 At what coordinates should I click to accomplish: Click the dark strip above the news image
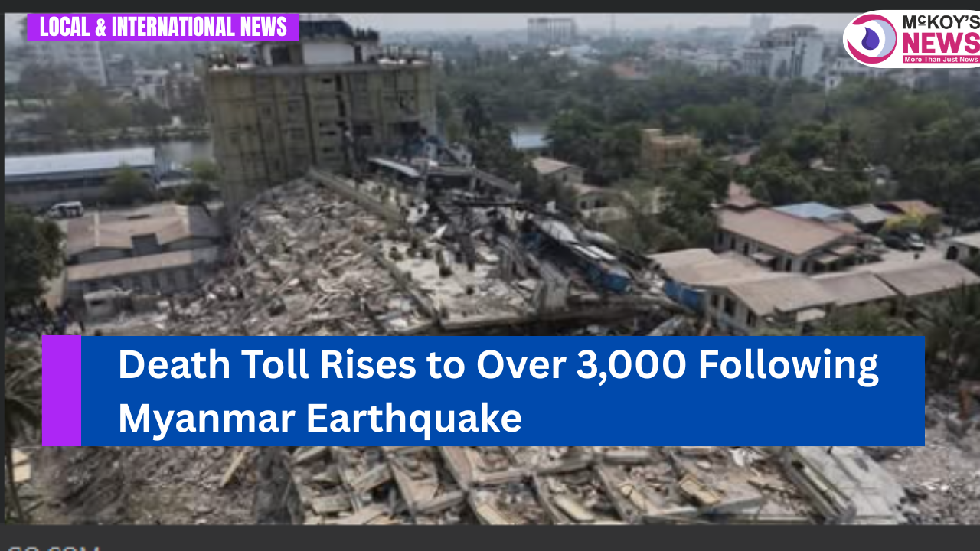pos(490,6)
